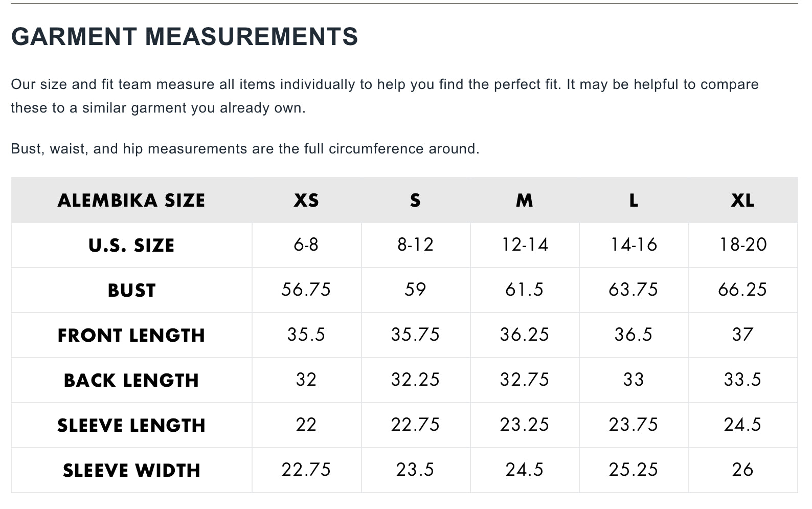Click the SLEEVE WIDTH row label
812x509 pixels.
131,471
